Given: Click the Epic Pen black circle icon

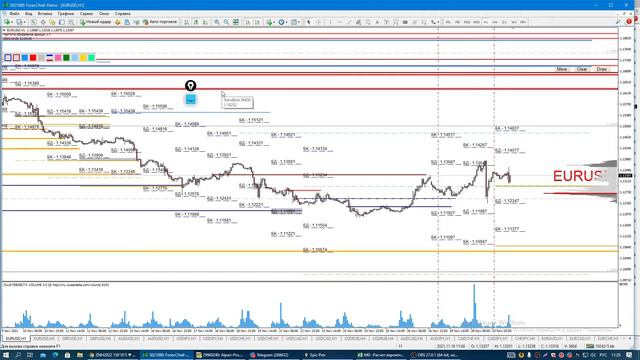Looking at the screenshot, I should [191, 86].
